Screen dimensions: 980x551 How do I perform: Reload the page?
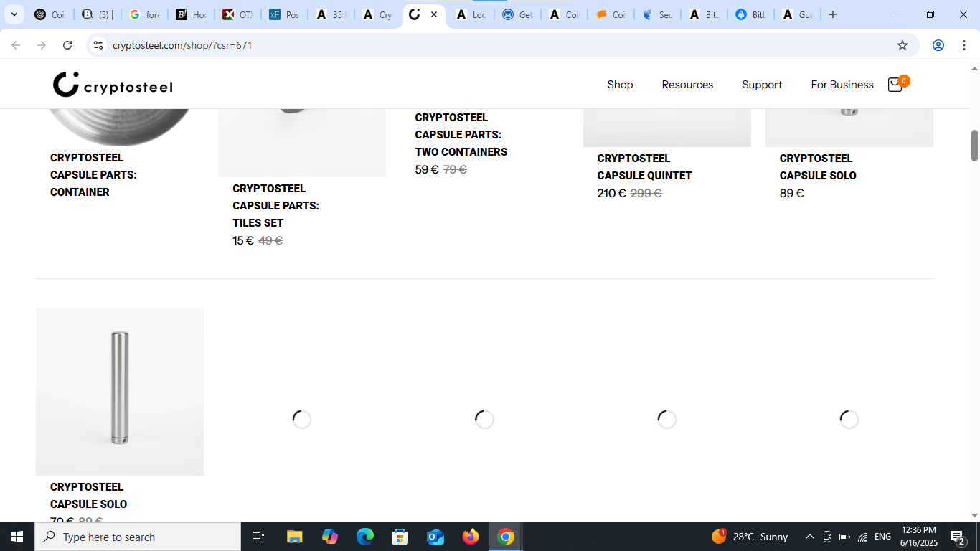point(67,45)
